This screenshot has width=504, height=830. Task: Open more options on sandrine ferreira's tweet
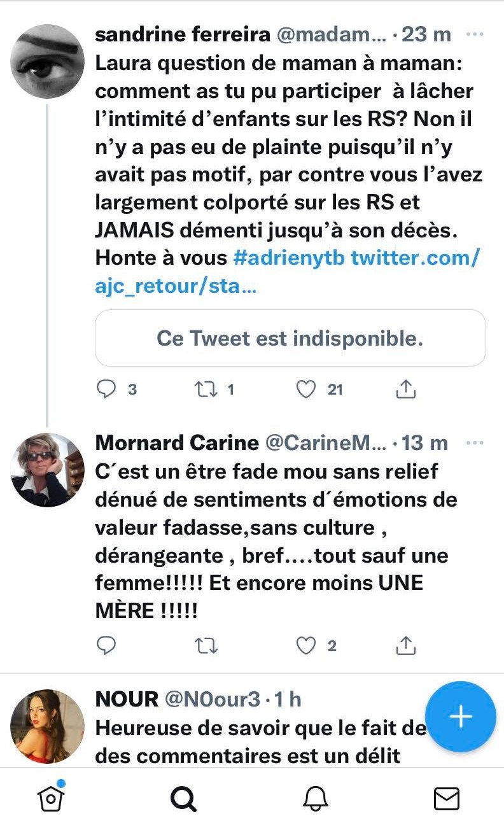(475, 34)
